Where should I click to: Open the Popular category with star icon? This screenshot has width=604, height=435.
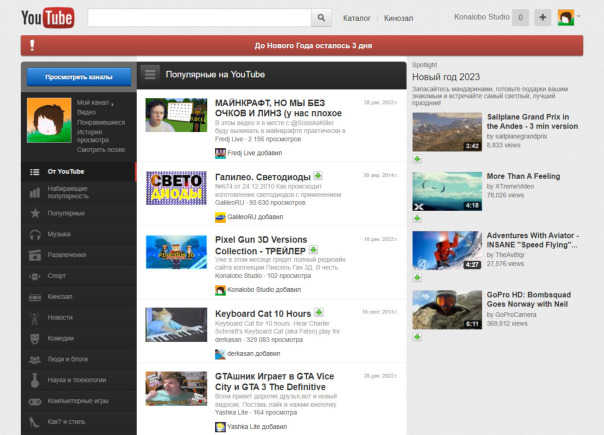point(66,213)
